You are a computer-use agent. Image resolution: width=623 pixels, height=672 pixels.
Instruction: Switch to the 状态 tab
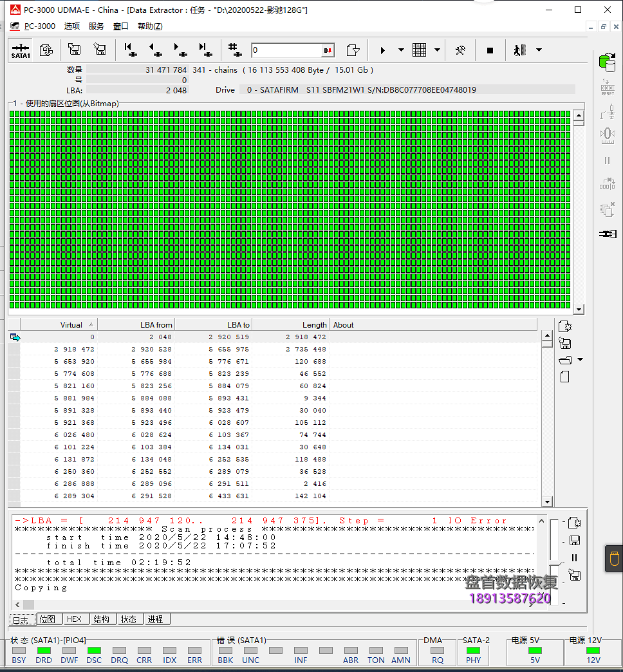coord(129,619)
